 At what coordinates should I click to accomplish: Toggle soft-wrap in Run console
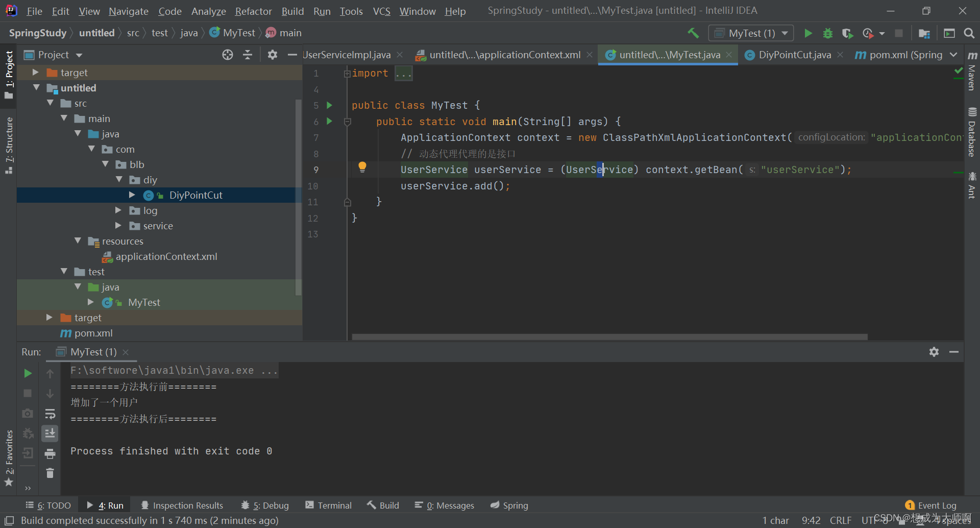pyautogui.click(x=50, y=414)
